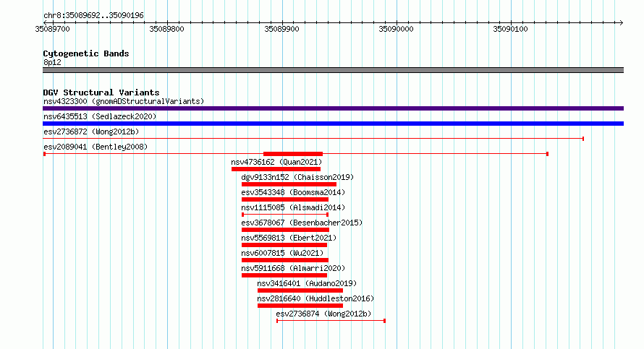Select the gray 8p12 cytogenetic band bar
644x349 pixels.
[333, 70]
